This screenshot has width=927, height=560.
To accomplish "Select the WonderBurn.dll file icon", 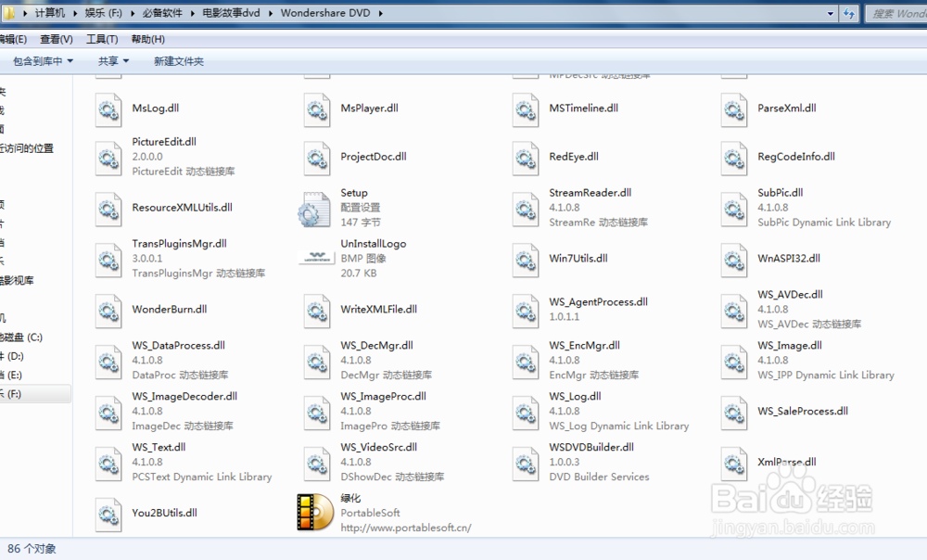I will coord(108,311).
